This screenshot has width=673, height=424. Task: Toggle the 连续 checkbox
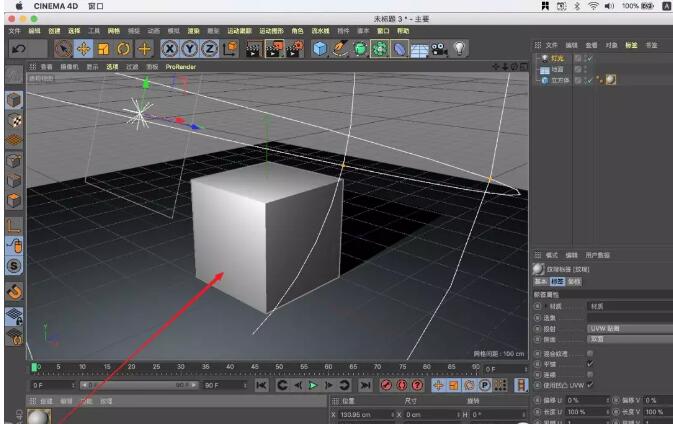pyautogui.click(x=590, y=375)
